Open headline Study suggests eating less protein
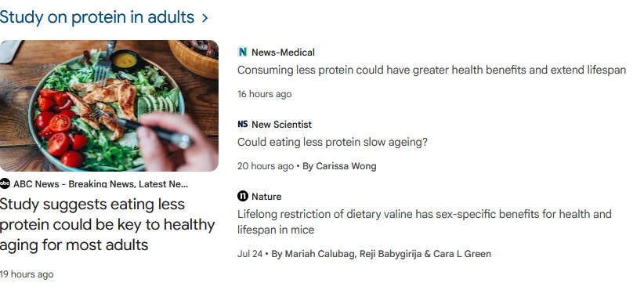 click(107, 224)
